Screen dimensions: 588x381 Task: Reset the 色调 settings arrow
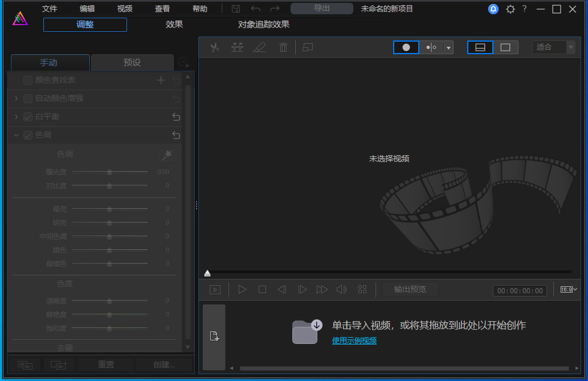(176, 135)
